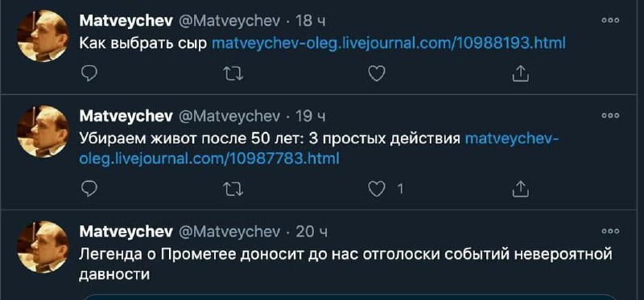The height and width of the screenshot is (300, 644).
Task: Open @Matveychev handle on 19 ч tweet
Action: (229, 117)
